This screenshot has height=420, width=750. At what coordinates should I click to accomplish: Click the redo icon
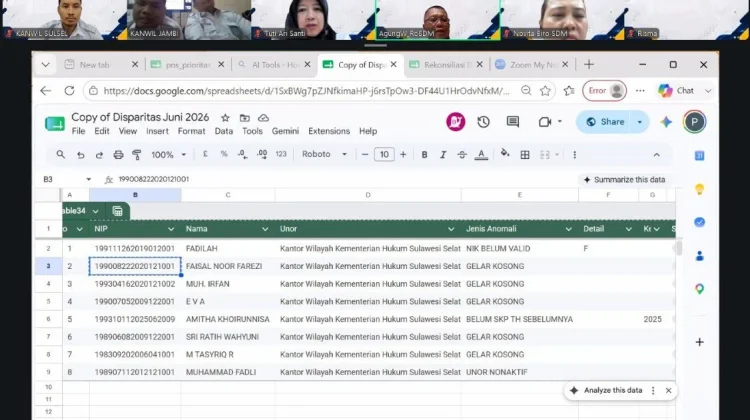(99, 155)
